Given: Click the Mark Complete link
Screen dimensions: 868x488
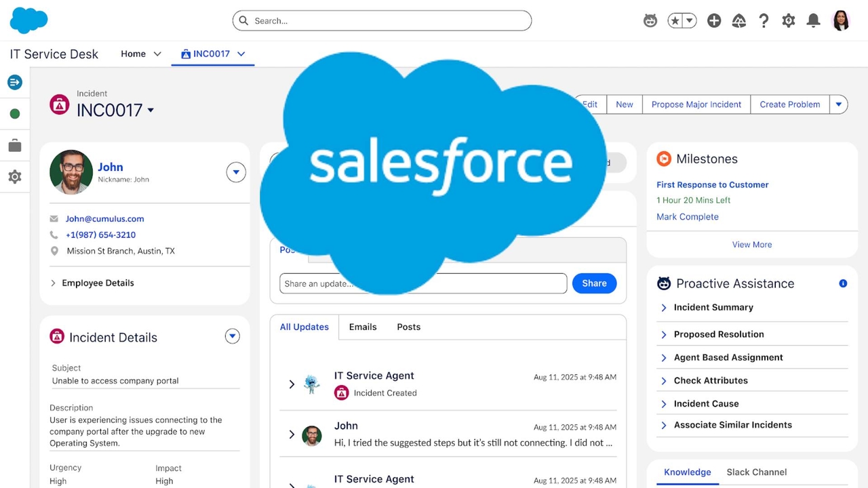Looking at the screenshot, I should (x=687, y=217).
